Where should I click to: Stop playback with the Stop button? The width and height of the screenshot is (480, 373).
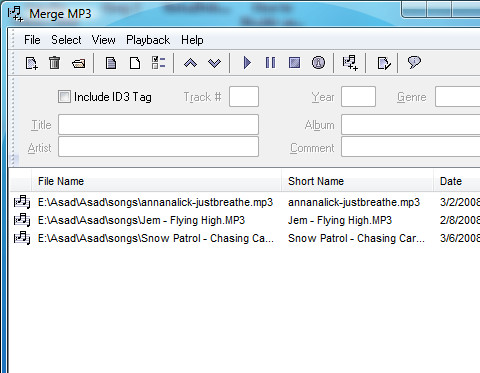pyautogui.click(x=294, y=62)
